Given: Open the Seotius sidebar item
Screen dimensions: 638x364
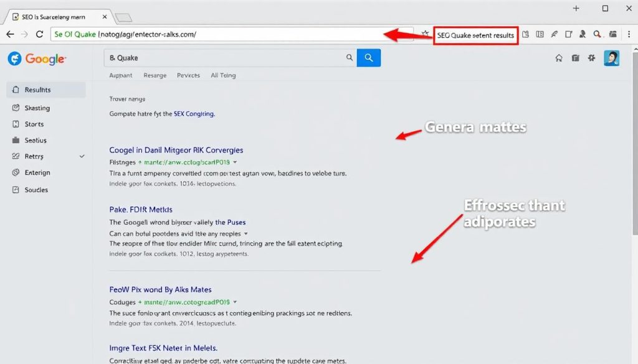Looking at the screenshot, I should pos(46,140).
